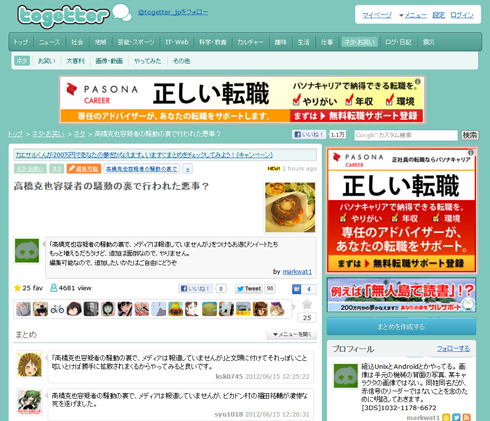This screenshot has height=421, width=490.
Task: Click フォローする link in profile
Action: pyautogui.click(x=453, y=349)
